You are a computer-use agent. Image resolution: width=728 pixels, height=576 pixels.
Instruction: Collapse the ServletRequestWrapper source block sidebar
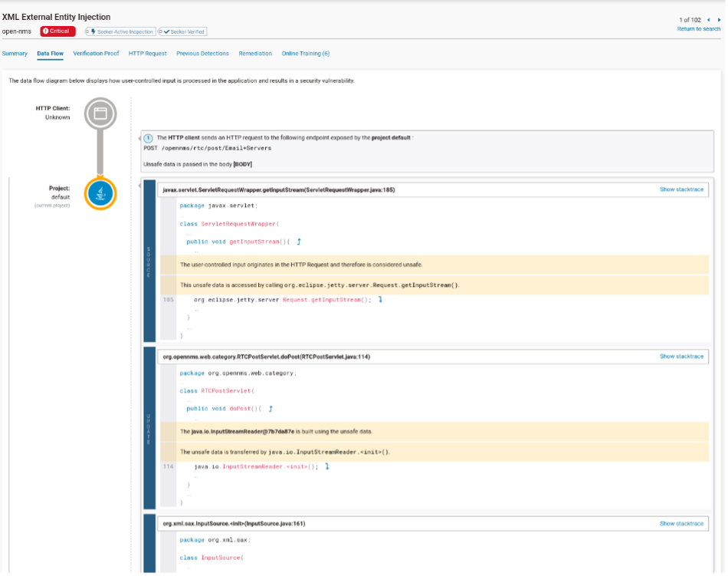click(149, 261)
